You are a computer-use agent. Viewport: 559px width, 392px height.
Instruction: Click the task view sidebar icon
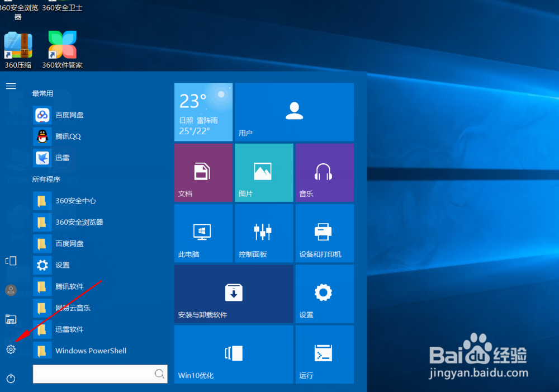(11, 261)
